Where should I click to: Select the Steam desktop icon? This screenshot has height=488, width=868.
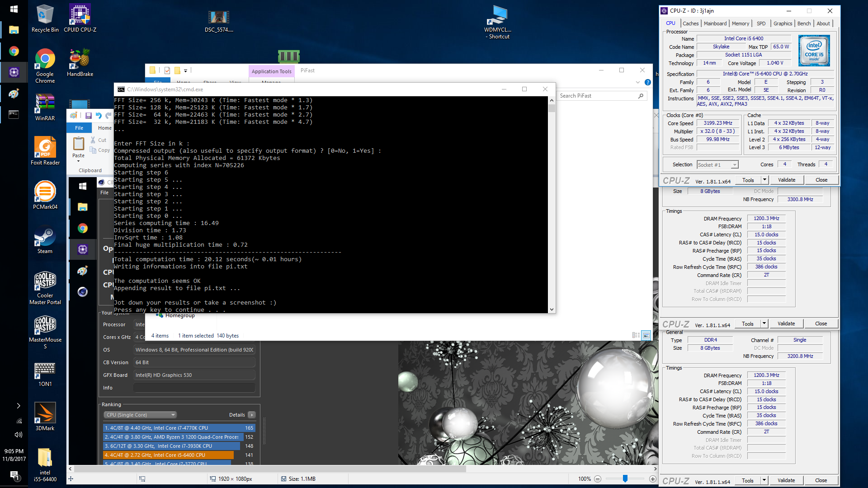[x=45, y=240]
